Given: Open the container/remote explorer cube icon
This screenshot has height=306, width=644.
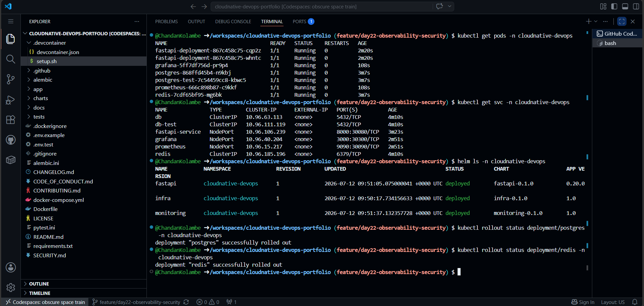Looking at the screenshot, I should click(x=10, y=160).
